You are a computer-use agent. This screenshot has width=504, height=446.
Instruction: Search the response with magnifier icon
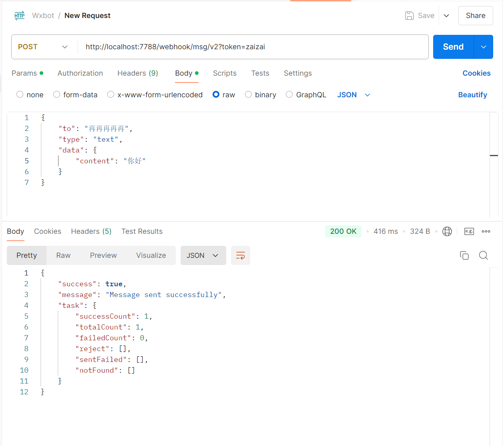coord(483,255)
